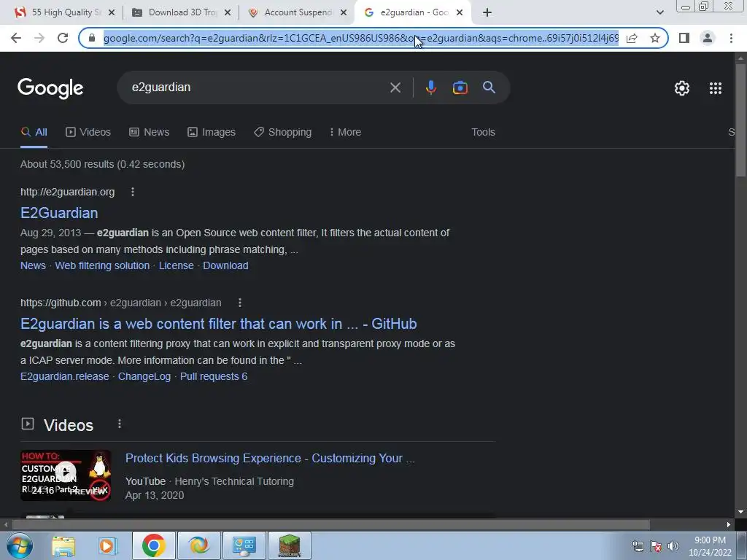The height and width of the screenshot is (560, 747).
Task: Click the volume speaker tray icon
Action: pos(673,546)
